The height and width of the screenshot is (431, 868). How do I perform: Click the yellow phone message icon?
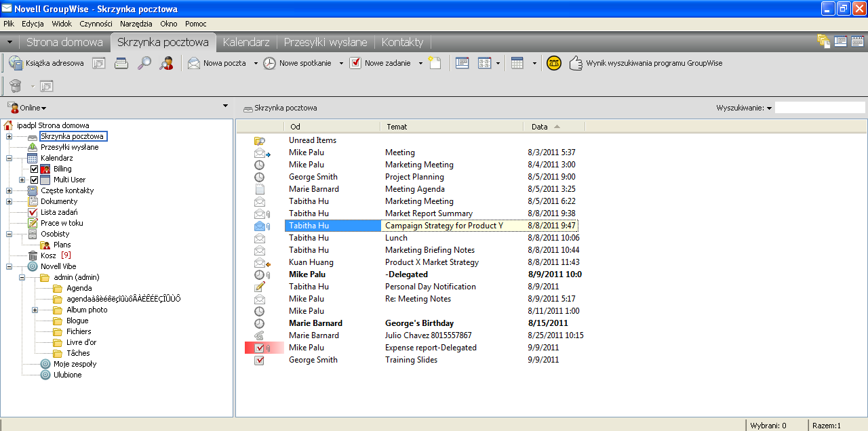(554, 63)
